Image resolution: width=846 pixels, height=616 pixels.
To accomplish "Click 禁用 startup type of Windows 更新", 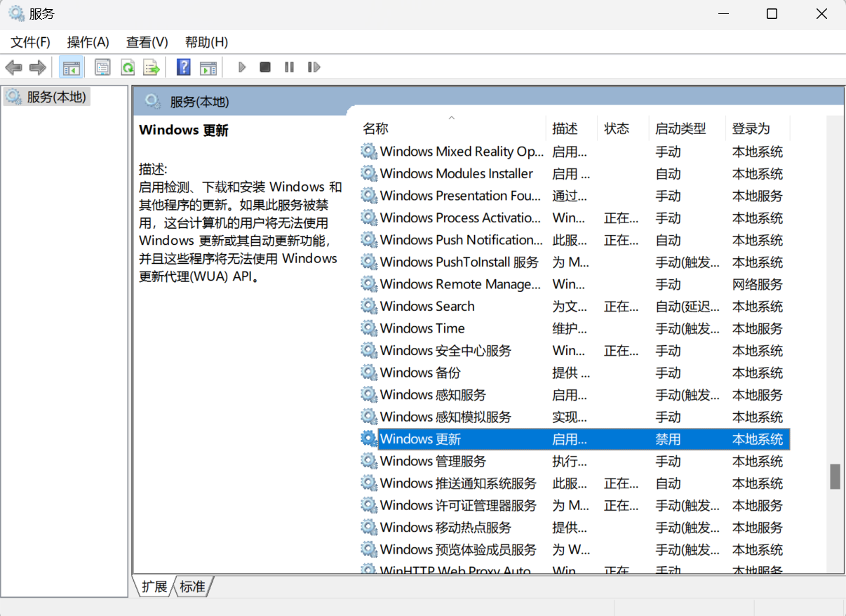I will coord(668,439).
